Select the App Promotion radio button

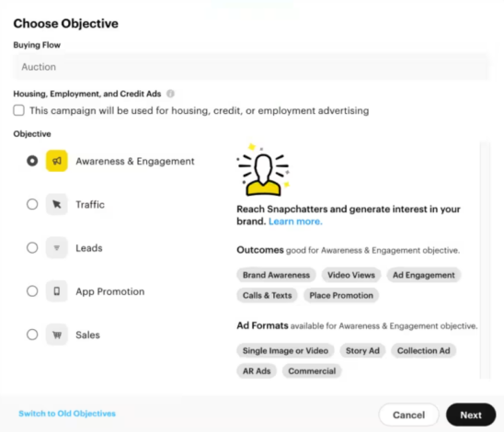pyautogui.click(x=32, y=291)
